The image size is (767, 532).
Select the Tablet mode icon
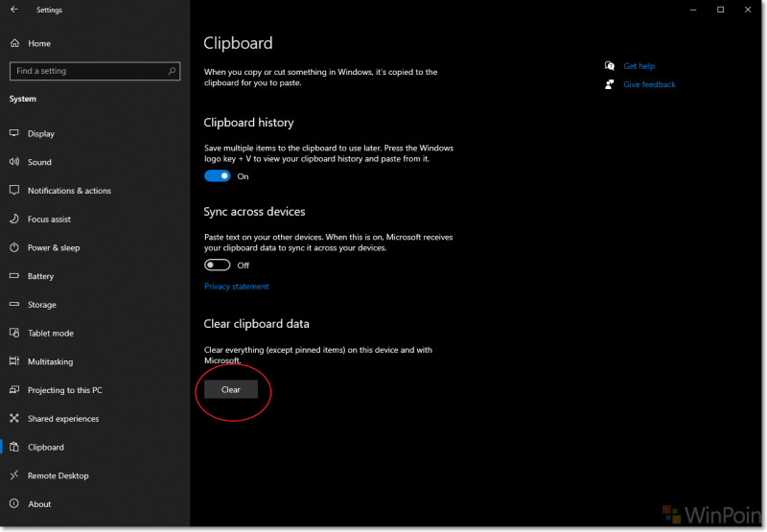point(14,333)
